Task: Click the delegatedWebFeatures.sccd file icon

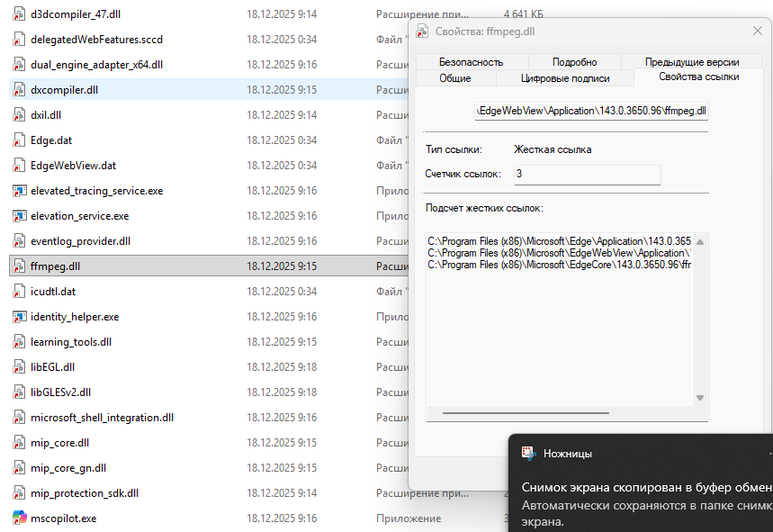Action: [19, 40]
